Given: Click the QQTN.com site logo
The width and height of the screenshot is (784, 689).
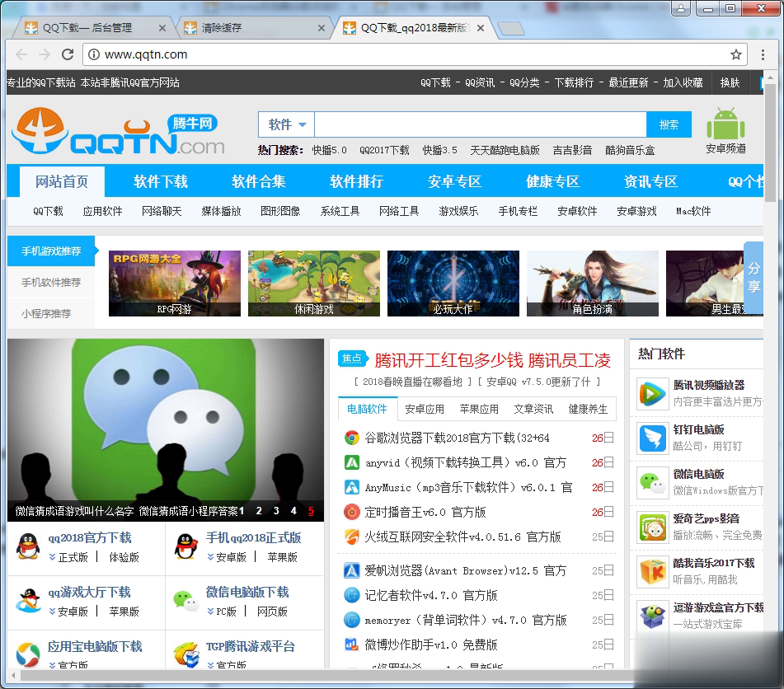Looking at the screenshot, I should [118, 132].
